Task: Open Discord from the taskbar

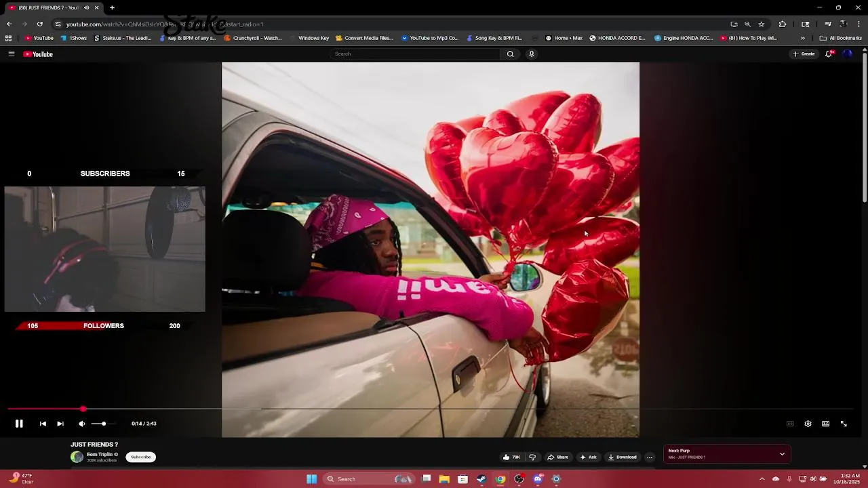Action: click(538, 479)
